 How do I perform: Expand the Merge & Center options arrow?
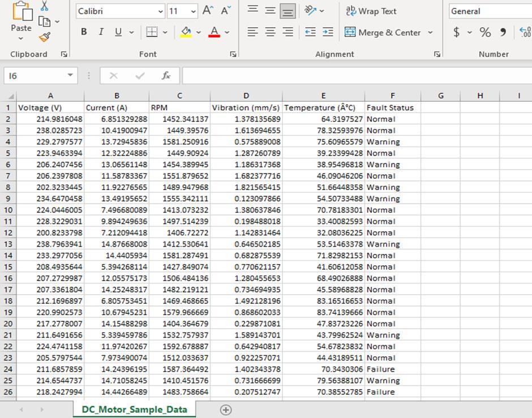[430, 32]
